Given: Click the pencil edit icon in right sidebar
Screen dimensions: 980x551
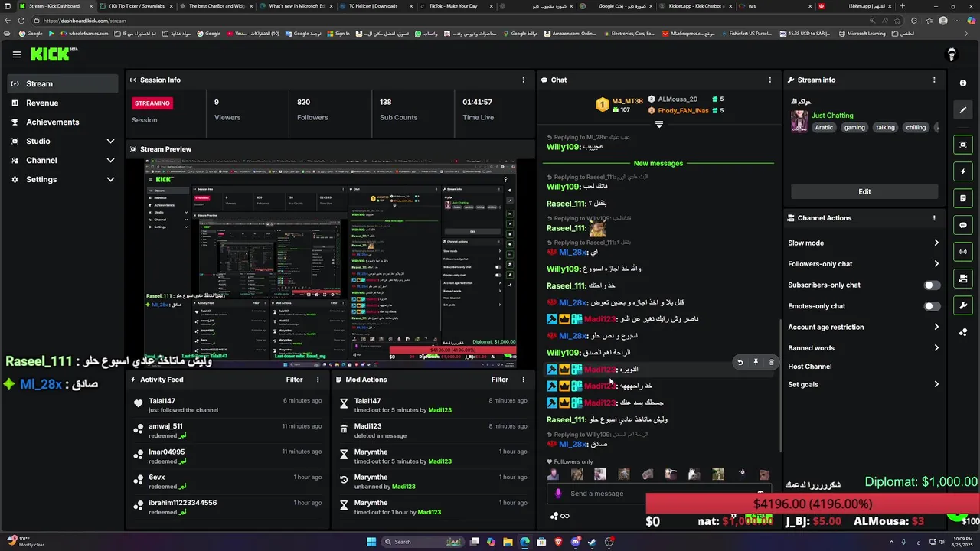Looking at the screenshot, I should click(x=963, y=109).
